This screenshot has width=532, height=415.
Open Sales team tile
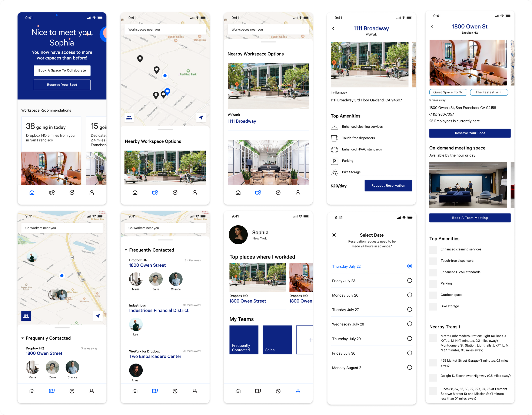[277, 340]
